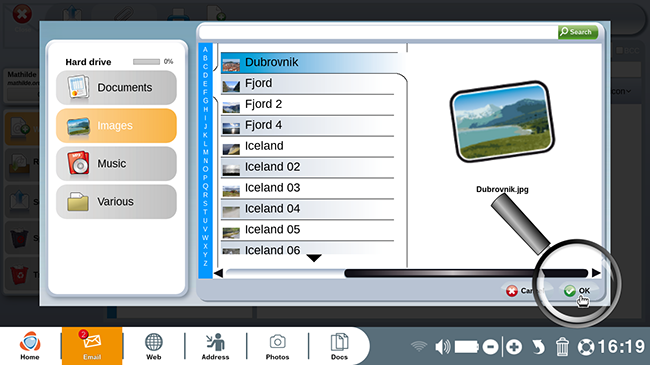
Task: Switch to the Email tab
Action: coord(92,346)
